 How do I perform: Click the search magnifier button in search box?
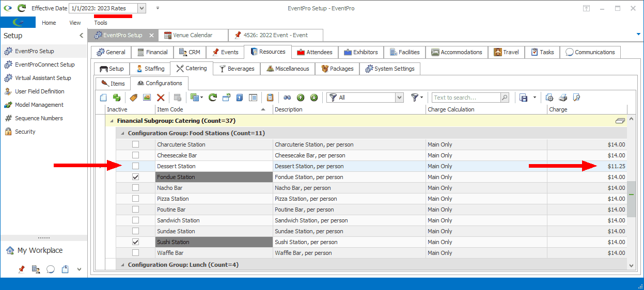[x=505, y=98]
